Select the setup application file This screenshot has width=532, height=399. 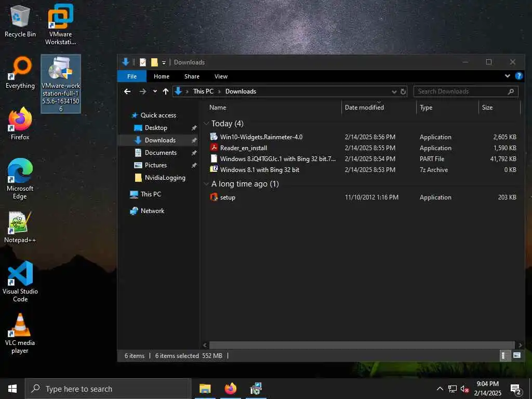coord(228,197)
